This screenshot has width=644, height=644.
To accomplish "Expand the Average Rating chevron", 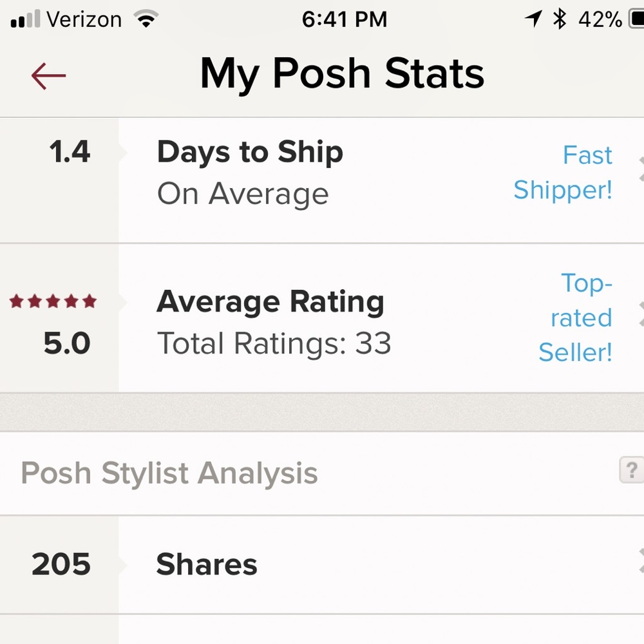I will (x=640, y=314).
